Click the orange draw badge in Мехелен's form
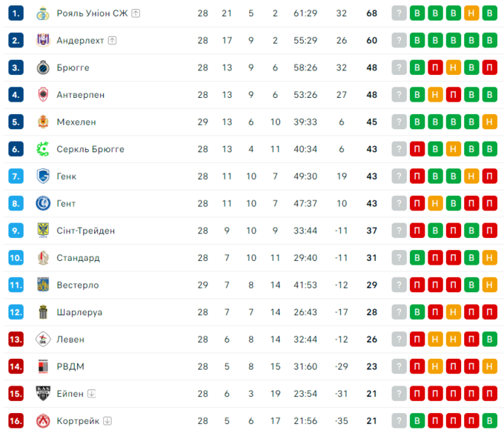 coord(489,122)
